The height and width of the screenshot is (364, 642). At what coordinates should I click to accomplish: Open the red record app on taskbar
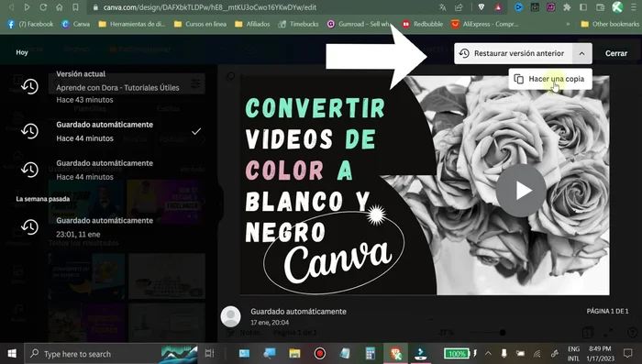click(320, 353)
